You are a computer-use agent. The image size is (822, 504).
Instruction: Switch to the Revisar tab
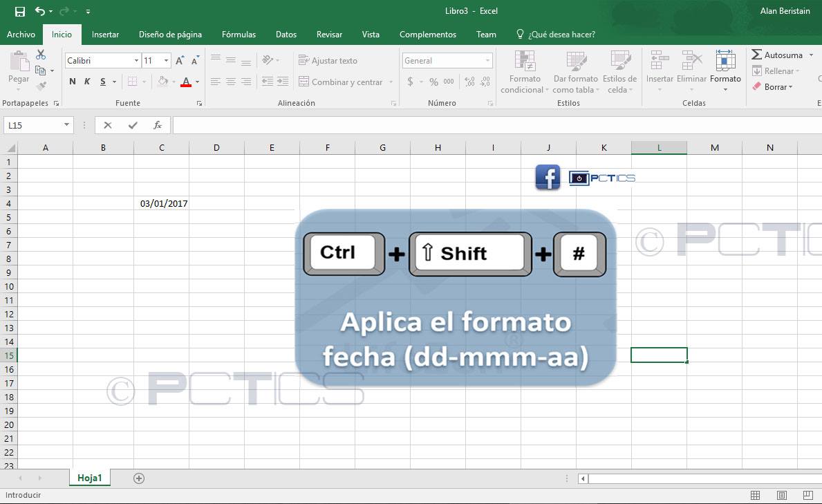pos(329,35)
